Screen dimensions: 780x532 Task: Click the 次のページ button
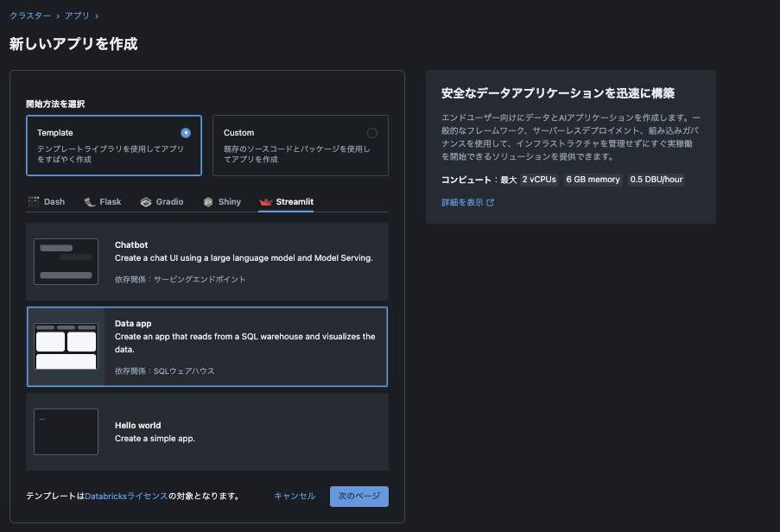point(358,497)
